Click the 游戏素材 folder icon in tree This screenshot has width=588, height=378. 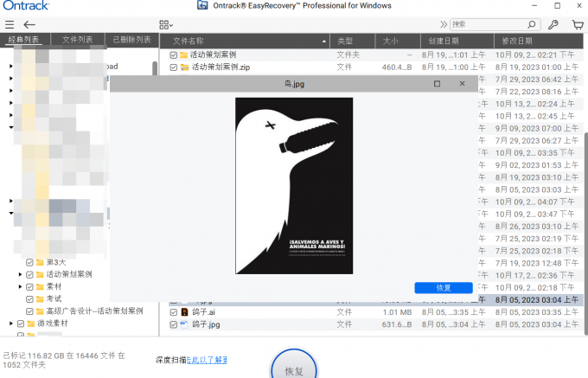[31, 324]
